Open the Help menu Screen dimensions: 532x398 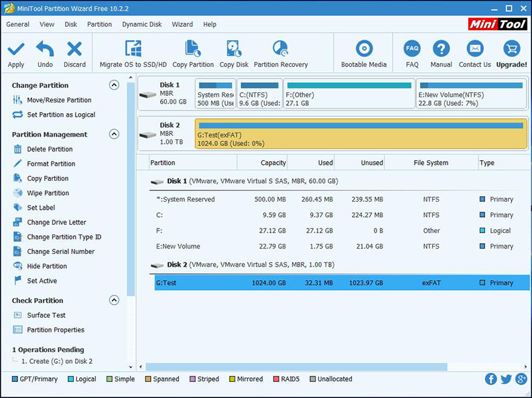click(210, 24)
